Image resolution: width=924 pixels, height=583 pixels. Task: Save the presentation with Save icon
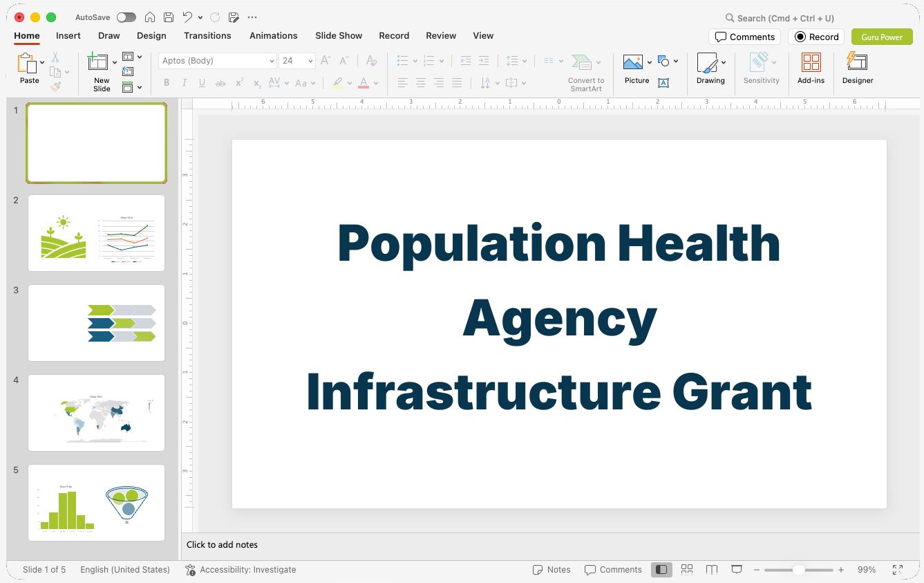pyautogui.click(x=169, y=17)
